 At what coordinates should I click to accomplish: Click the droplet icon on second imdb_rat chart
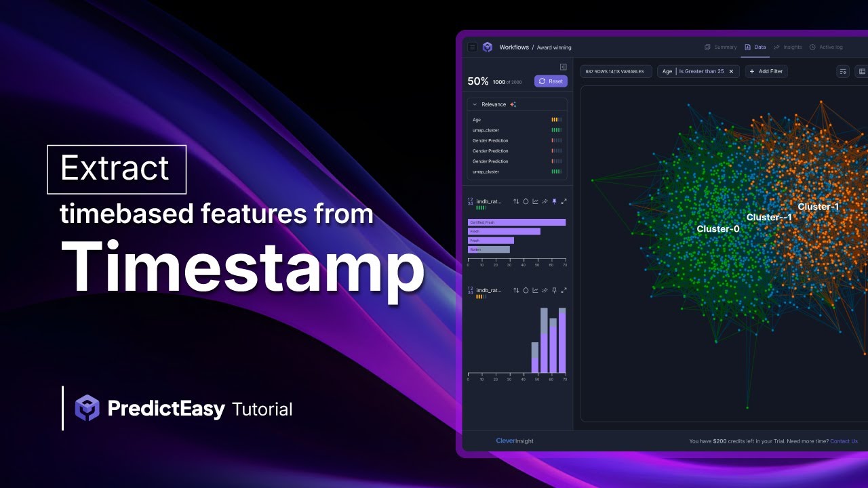click(x=526, y=290)
